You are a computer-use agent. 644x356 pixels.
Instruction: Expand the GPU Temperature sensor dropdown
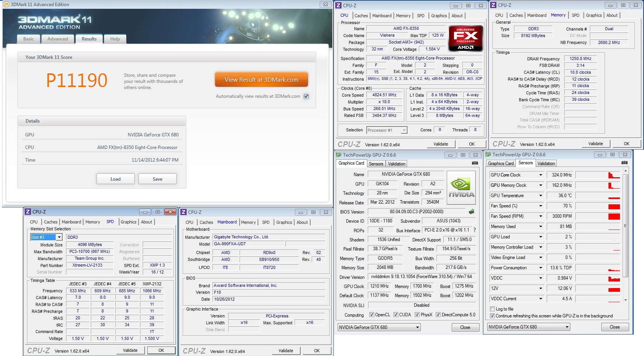coord(541,196)
